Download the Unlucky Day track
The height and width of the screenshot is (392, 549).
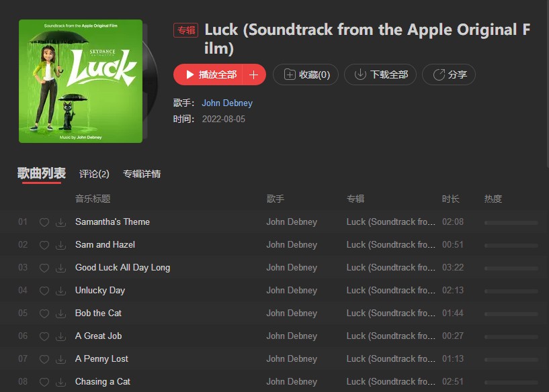(61, 291)
